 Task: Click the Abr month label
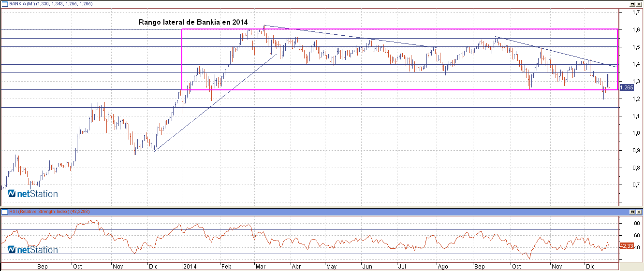[296, 266]
